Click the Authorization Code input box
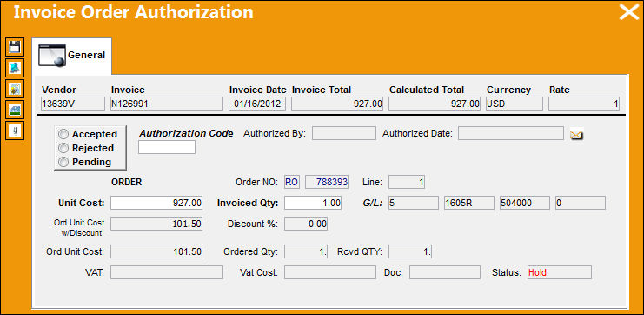The width and height of the screenshot is (644, 315). point(167,147)
